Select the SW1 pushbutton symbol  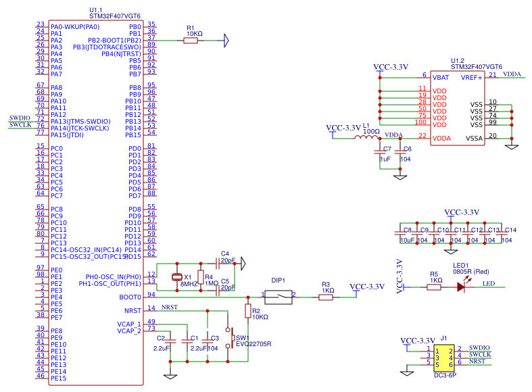click(x=231, y=338)
